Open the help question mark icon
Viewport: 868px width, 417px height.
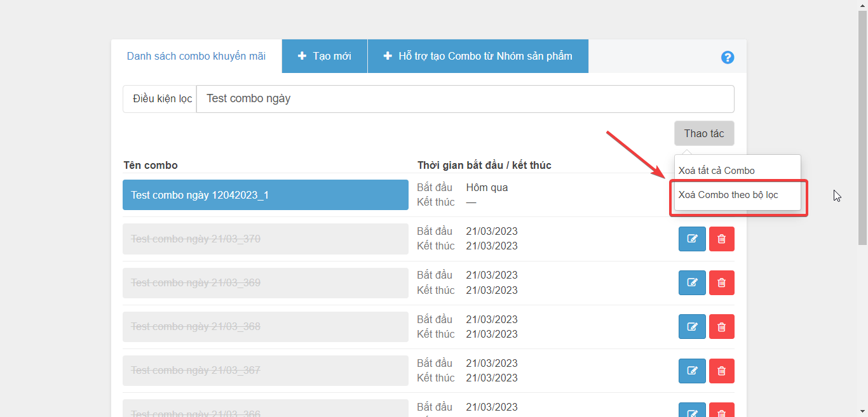pyautogui.click(x=728, y=57)
